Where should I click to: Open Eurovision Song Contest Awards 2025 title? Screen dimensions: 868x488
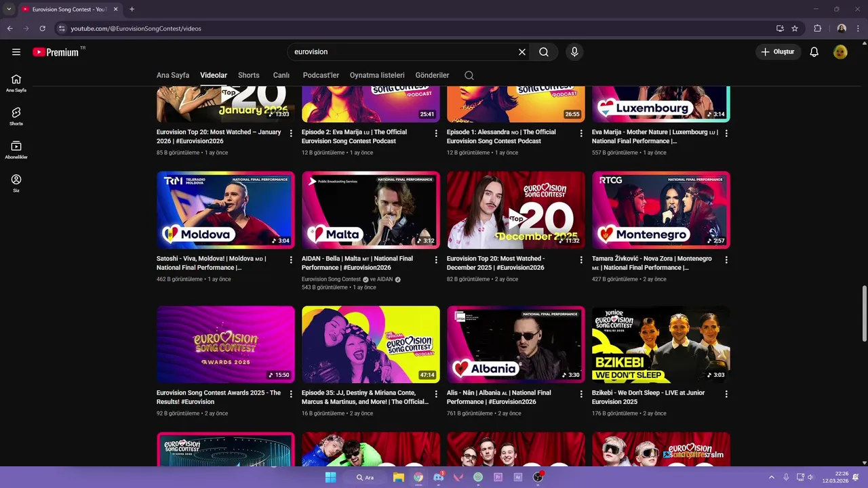pos(218,397)
